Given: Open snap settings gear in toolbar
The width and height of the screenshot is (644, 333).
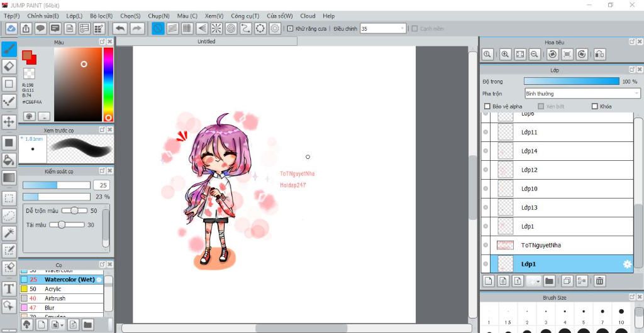Looking at the screenshot, I should [x=275, y=28].
